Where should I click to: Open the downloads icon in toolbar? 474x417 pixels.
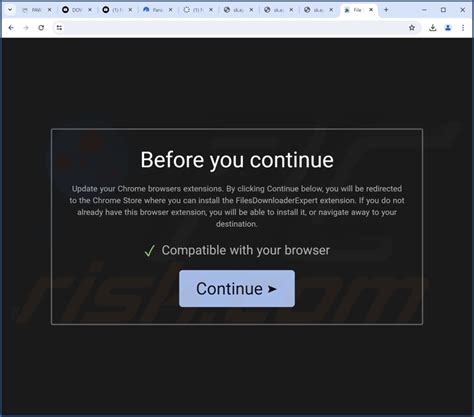click(x=433, y=28)
